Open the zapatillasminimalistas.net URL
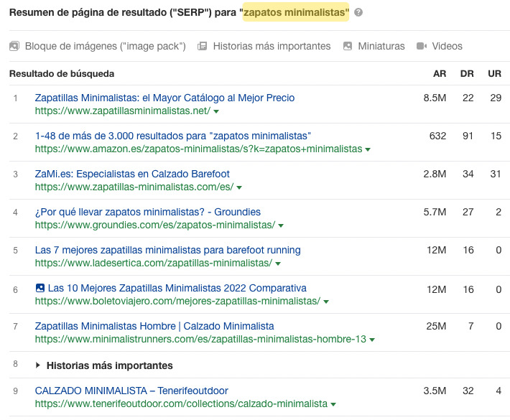 (123, 111)
